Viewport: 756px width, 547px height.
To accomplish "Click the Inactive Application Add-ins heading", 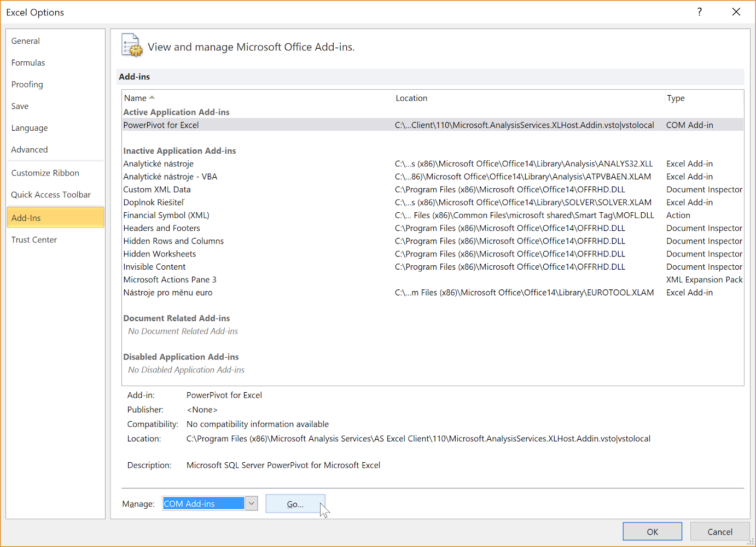I will pos(179,151).
